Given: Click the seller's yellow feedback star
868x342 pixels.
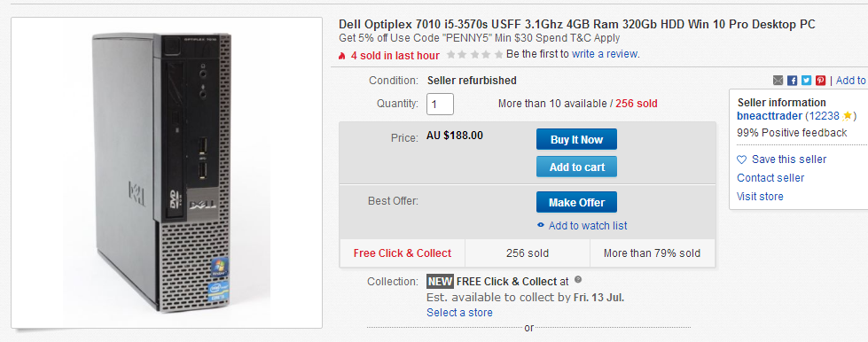Looking at the screenshot, I should [847, 116].
